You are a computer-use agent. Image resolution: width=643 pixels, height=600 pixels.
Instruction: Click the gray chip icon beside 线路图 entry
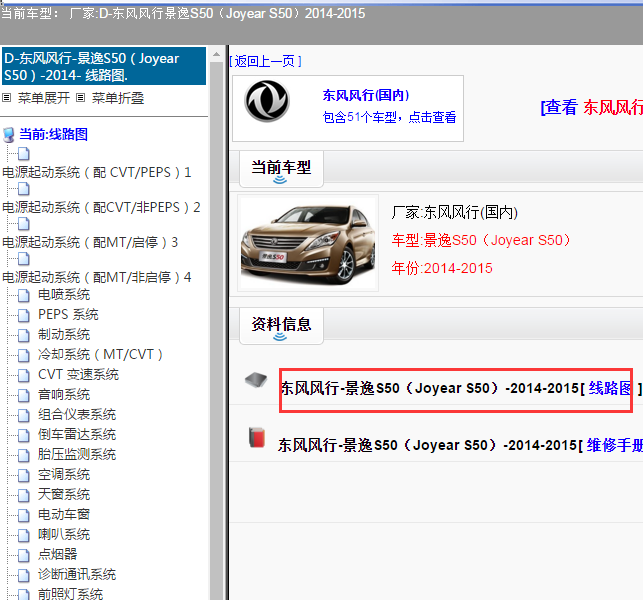pos(256,380)
